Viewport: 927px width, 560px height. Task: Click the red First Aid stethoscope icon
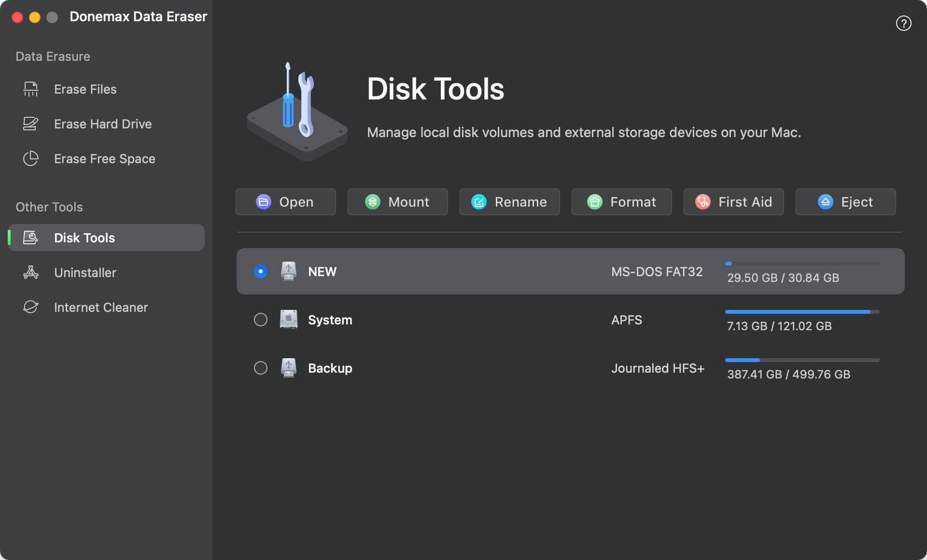tap(702, 202)
